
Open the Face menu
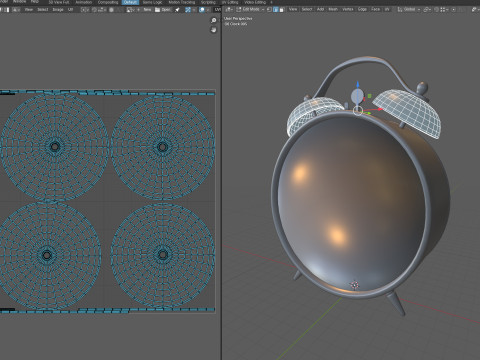pos(376,9)
